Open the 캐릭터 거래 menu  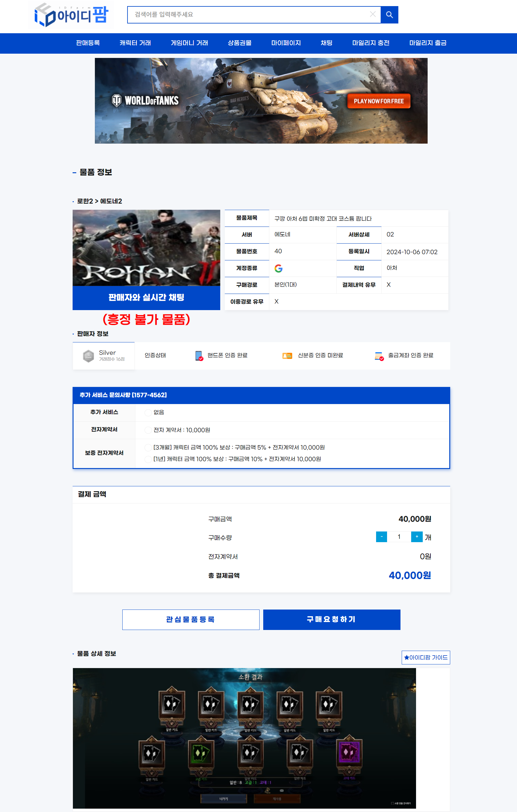[135, 43]
